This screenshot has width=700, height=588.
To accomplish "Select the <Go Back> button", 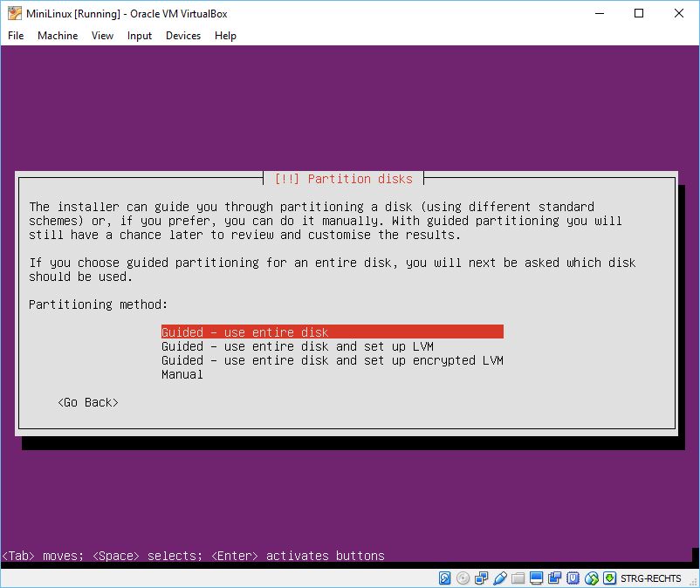I will 88,402.
